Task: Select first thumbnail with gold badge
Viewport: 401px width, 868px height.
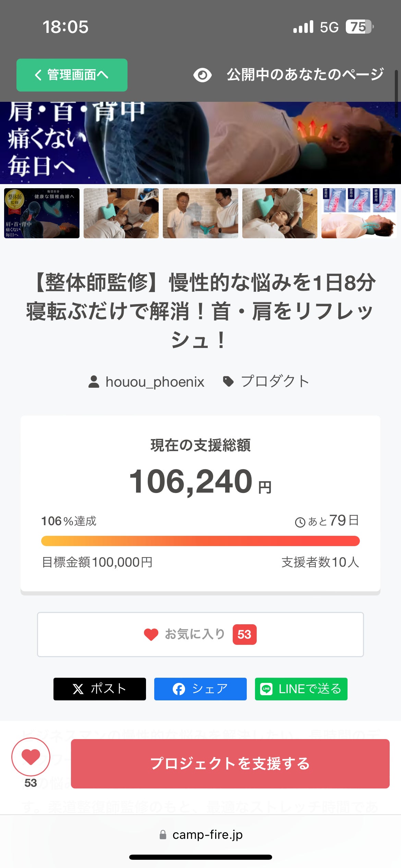Action: (x=42, y=213)
